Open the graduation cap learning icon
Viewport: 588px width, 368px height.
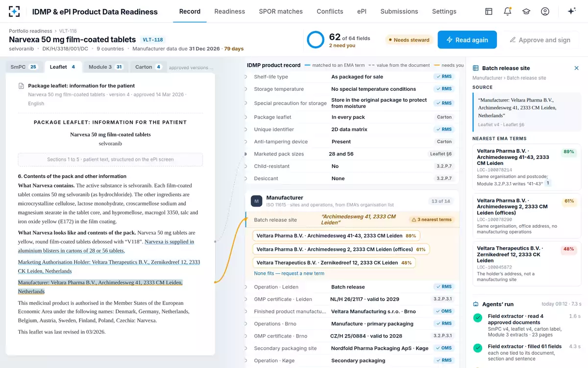tap(526, 11)
